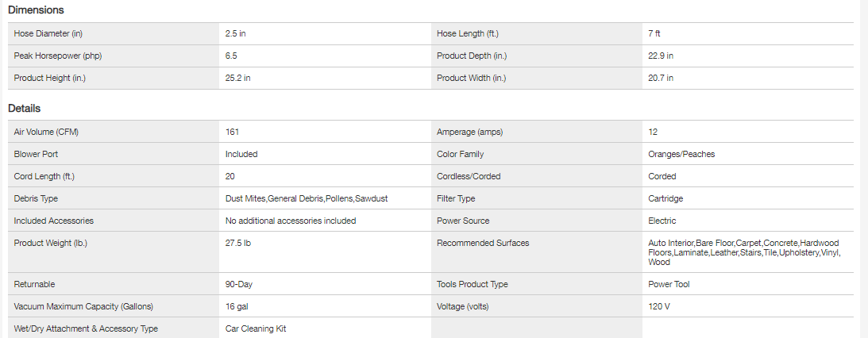Click the 90-Day returnable value
868x338 pixels.
click(239, 284)
